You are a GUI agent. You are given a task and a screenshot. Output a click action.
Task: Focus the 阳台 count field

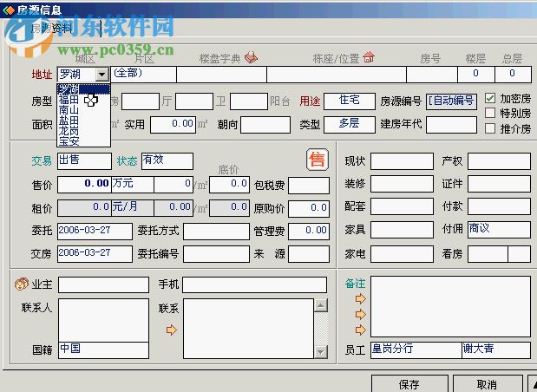[249, 101]
